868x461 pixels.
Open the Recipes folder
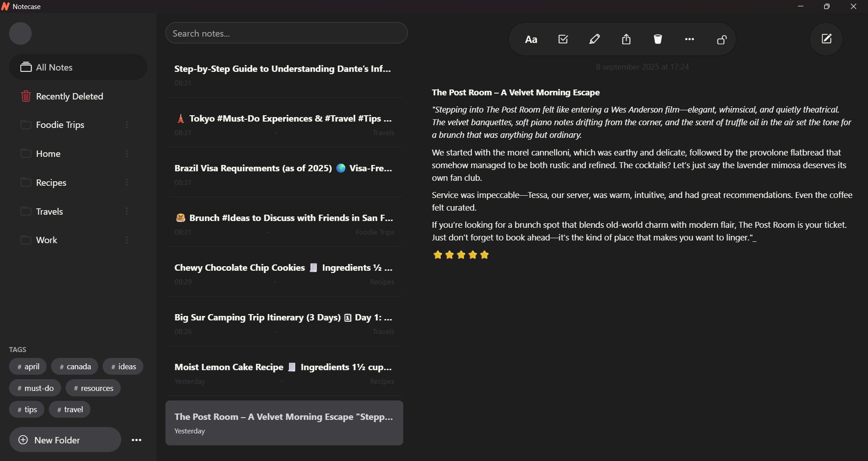78,182
